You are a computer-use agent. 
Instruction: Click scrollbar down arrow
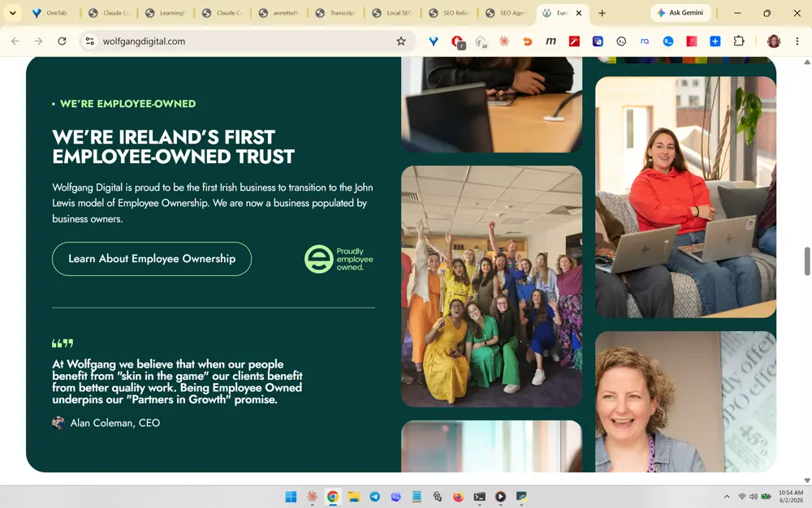(807, 480)
